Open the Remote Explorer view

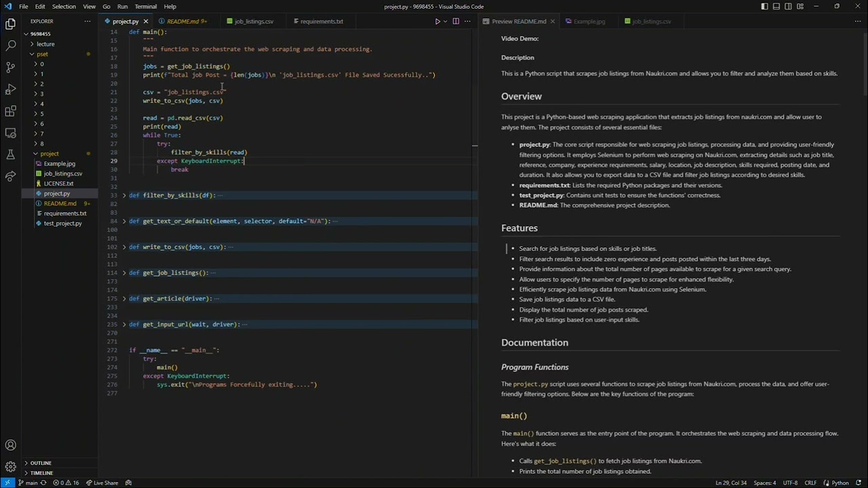[x=10, y=133]
